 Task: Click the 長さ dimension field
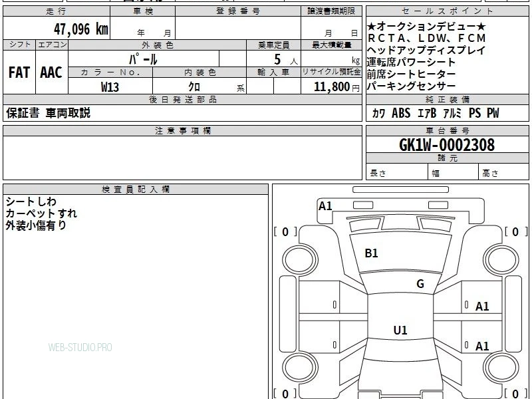coord(397,173)
